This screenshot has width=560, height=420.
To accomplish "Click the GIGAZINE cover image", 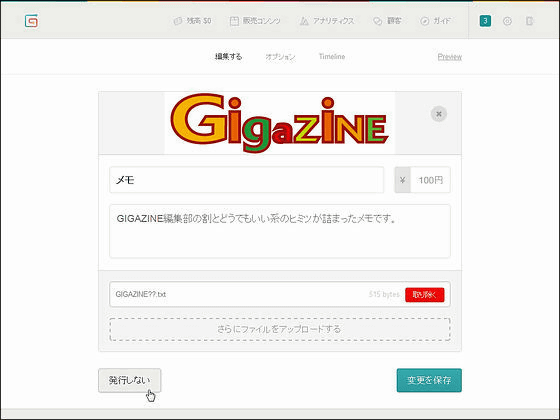I will [x=280, y=123].
